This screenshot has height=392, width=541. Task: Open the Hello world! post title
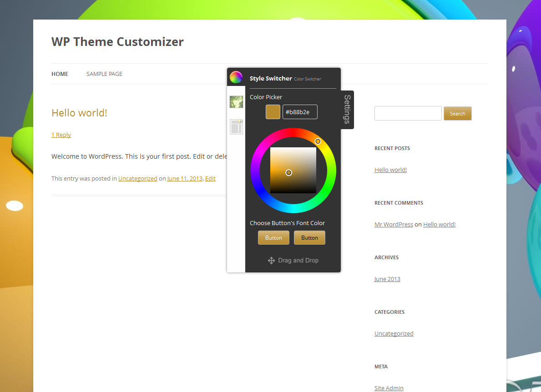click(x=79, y=113)
